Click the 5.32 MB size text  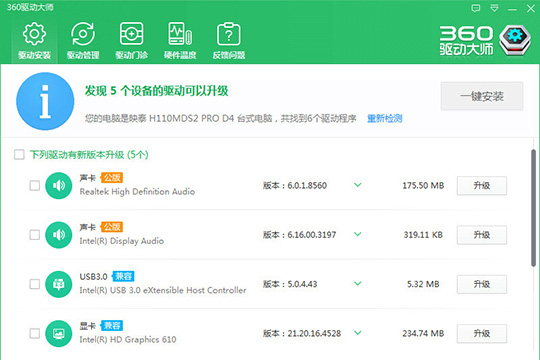(x=423, y=284)
